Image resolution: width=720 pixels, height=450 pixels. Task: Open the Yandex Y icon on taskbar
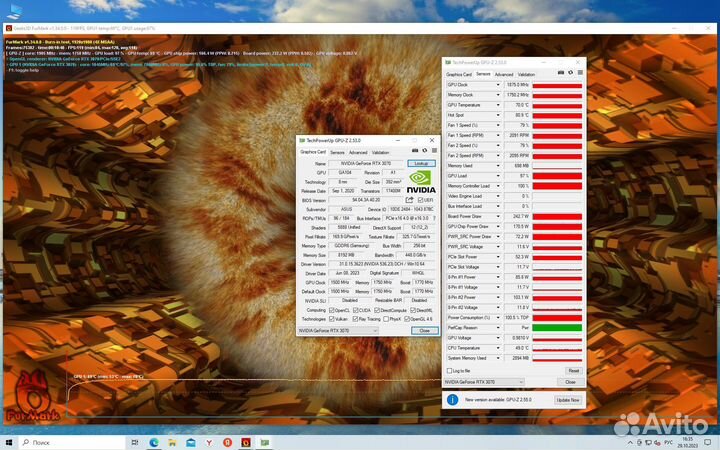pyautogui.click(x=209, y=442)
